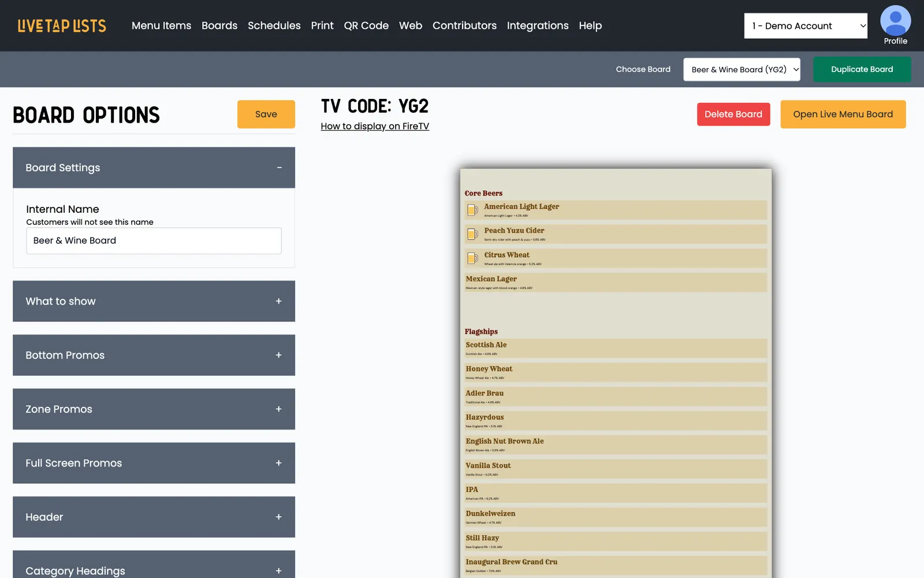924x578 pixels.
Task: Open the Web menu item
Action: (411, 25)
